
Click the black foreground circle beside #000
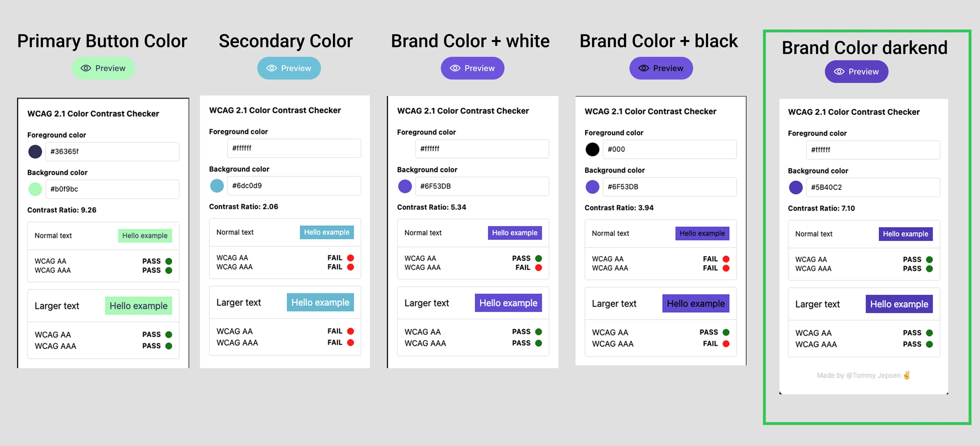[592, 149]
